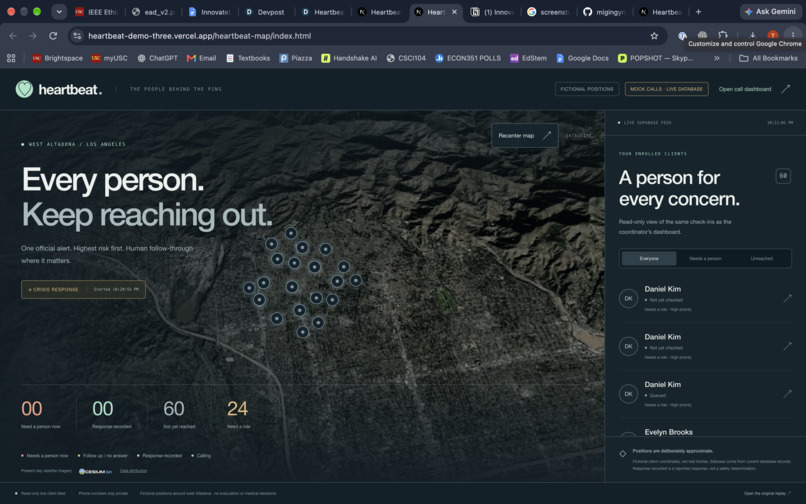Click the Calling legend item
806x504 pixels.
pyautogui.click(x=201, y=455)
